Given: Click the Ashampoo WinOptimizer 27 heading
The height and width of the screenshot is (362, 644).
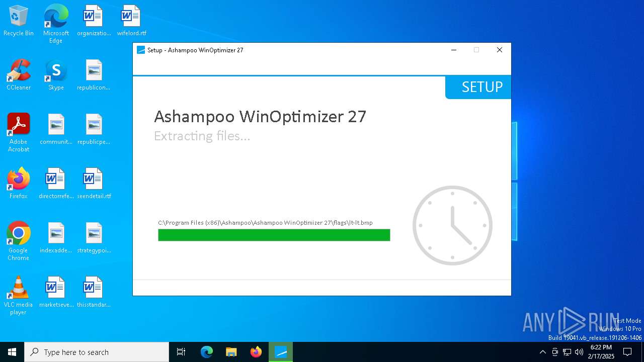Looking at the screenshot, I should 260,116.
